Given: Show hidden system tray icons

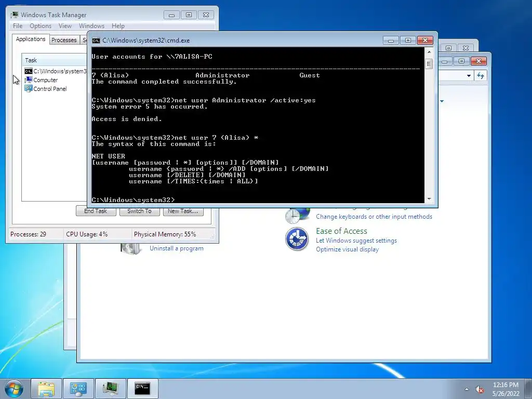Looking at the screenshot, I should coord(467,389).
